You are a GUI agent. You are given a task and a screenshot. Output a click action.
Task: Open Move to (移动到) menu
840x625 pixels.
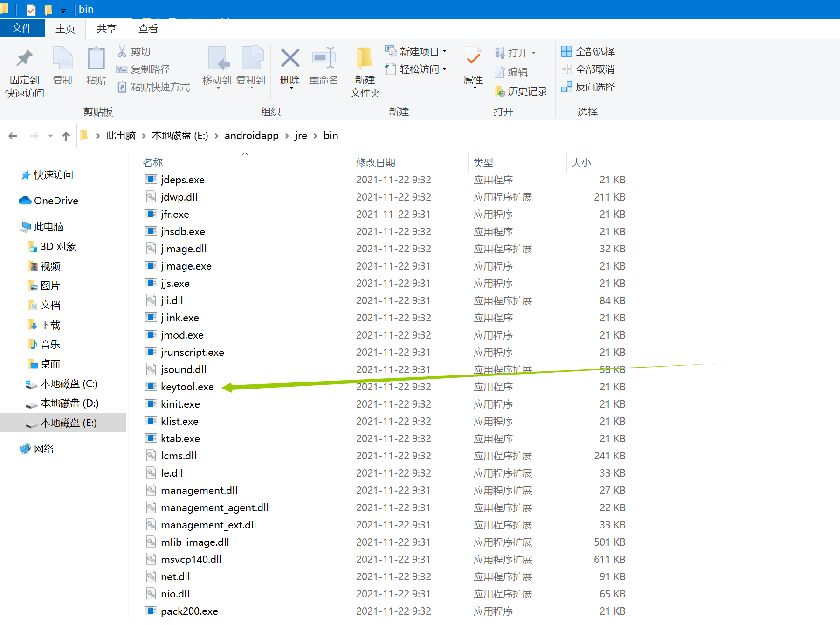[x=217, y=67]
